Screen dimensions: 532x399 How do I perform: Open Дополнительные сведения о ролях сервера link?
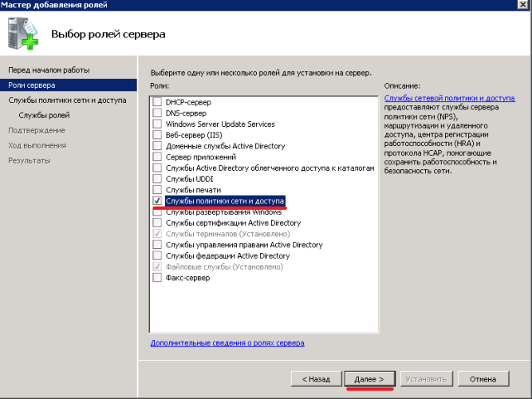pyautogui.click(x=227, y=343)
